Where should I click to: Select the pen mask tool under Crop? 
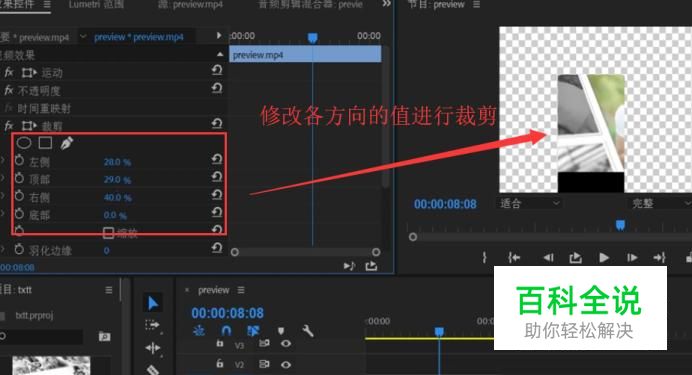pos(67,143)
